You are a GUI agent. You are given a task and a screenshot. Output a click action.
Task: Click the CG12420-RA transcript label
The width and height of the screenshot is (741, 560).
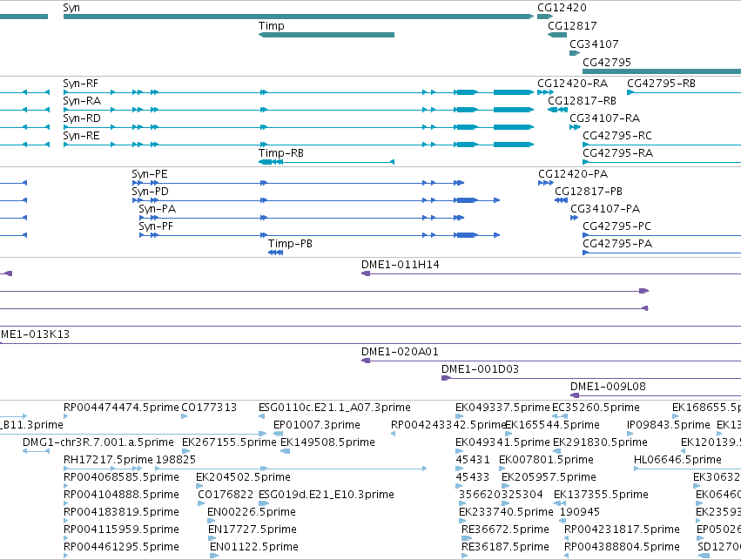[x=572, y=84]
